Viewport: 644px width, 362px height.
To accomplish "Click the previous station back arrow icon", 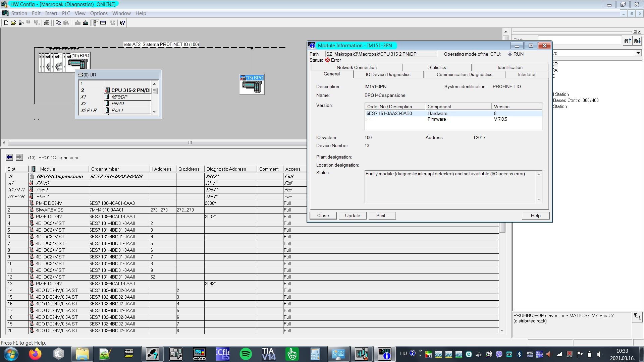I will tap(9, 157).
